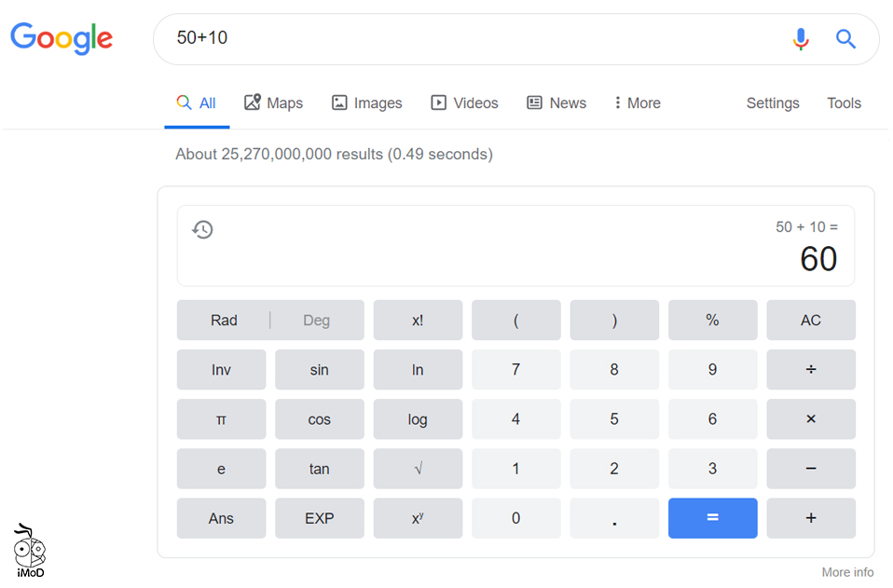Viewport: 893px width, 588px height.
Task: Open the More info link
Action: pyautogui.click(x=846, y=571)
